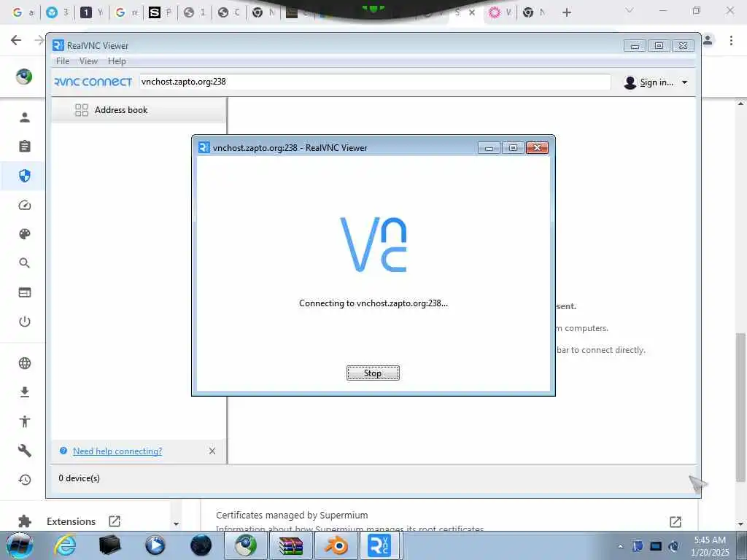Open Languages globe icon in settings sidebar
Image resolution: width=747 pixels, height=560 pixels.
coord(25,363)
